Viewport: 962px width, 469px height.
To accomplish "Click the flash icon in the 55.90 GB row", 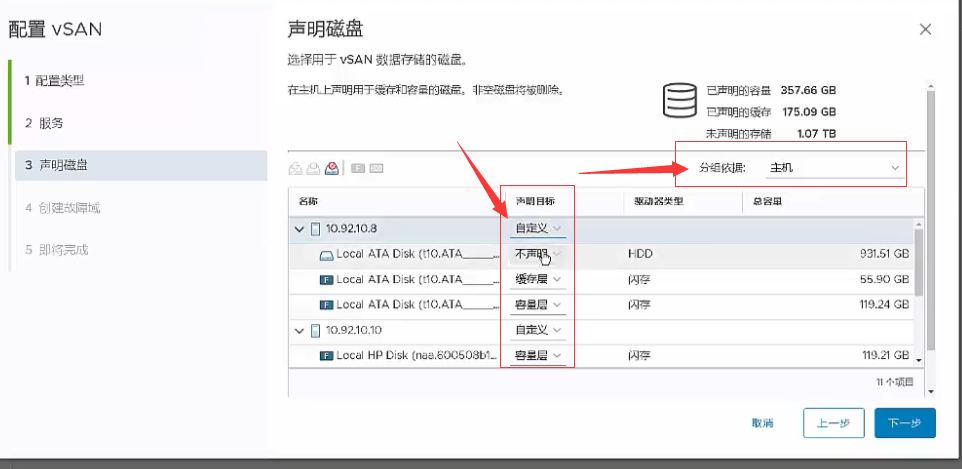I will coord(326,280).
